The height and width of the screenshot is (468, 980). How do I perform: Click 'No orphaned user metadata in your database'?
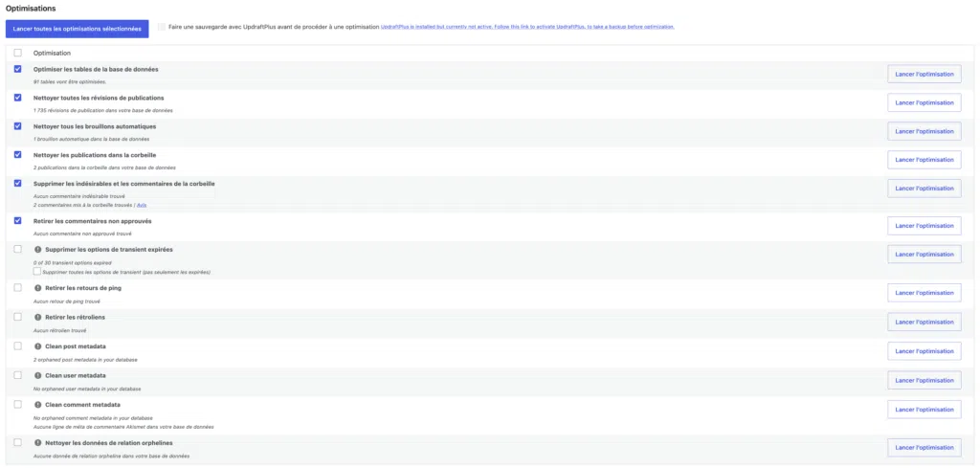[x=87, y=389]
